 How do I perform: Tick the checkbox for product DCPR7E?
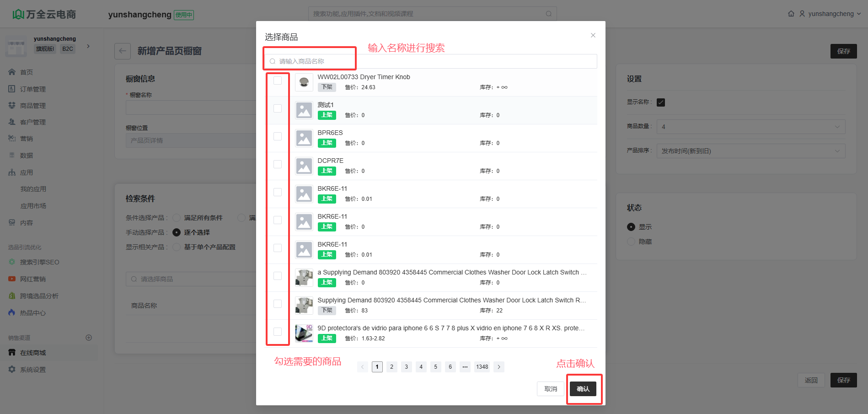pyautogui.click(x=278, y=164)
